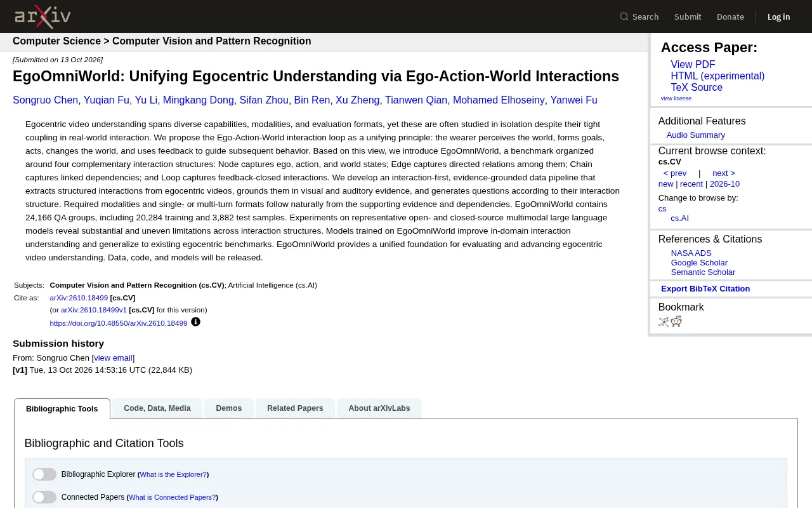Click the Log in link

point(778,17)
